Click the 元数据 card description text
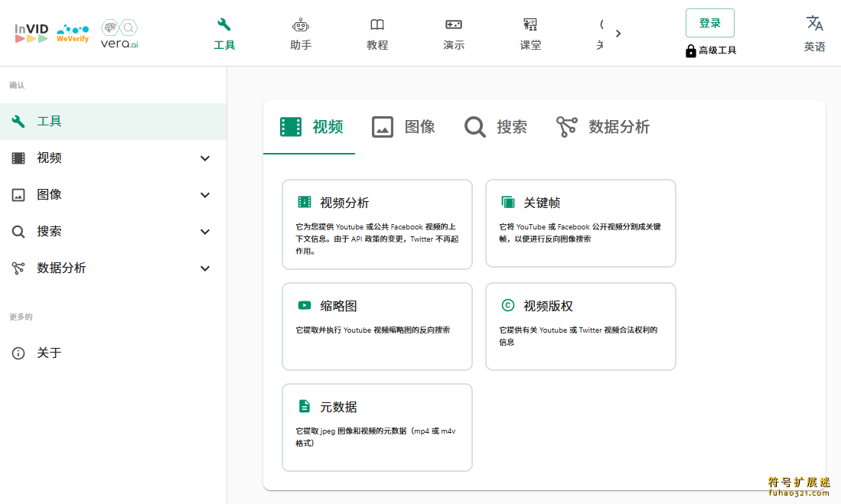The width and height of the screenshot is (841, 504). [376, 437]
